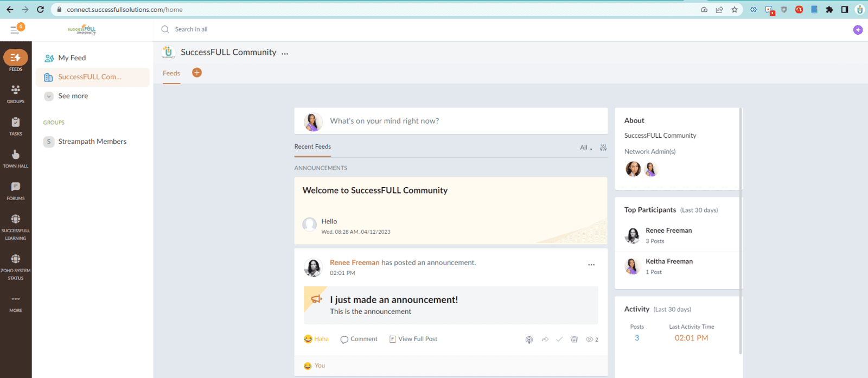The width and height of the screenshot is (868, 378).
Task: Open the feed filter settings icon
Action: (x=603, y=148)
